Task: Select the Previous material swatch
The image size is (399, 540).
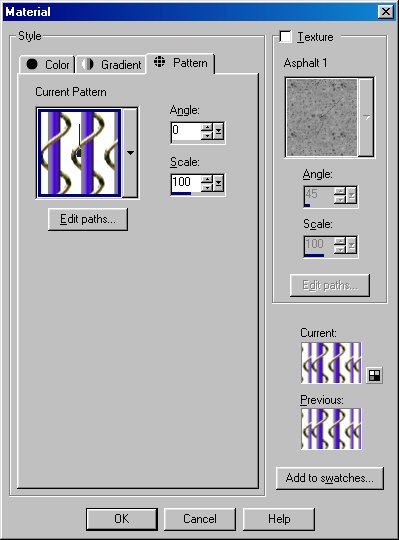Action: point(331,429)
